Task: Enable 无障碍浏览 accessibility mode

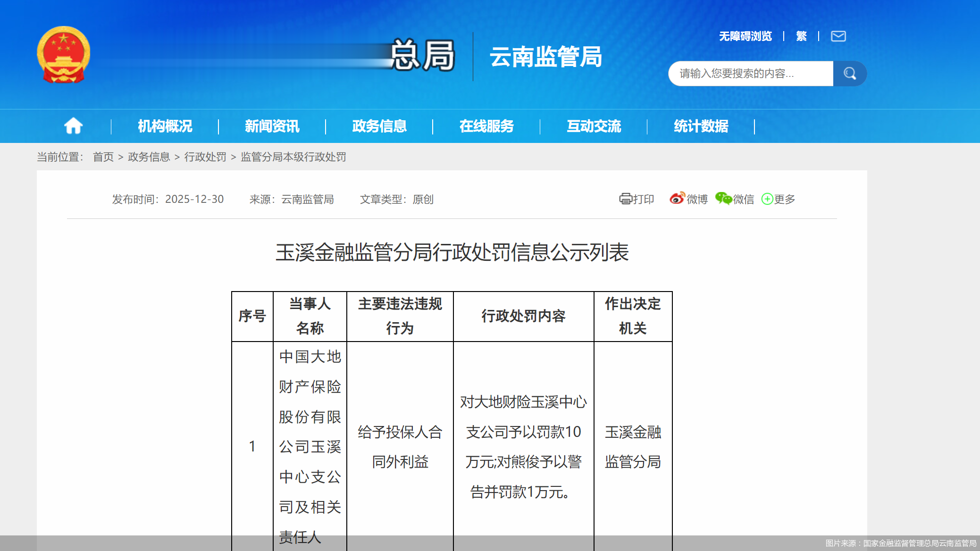Action: (745, 36)
